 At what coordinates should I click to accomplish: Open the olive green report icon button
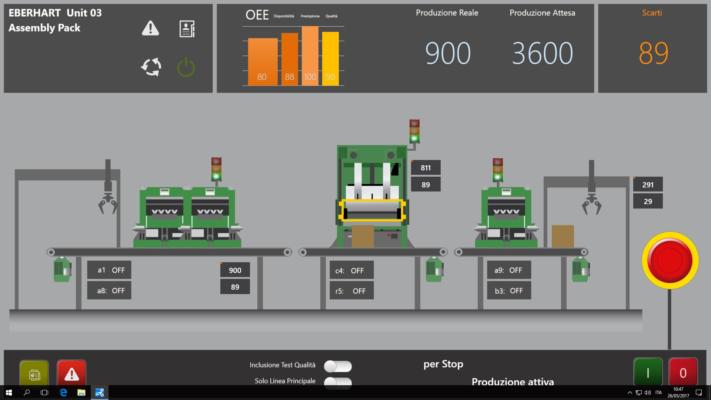(34, 373)
